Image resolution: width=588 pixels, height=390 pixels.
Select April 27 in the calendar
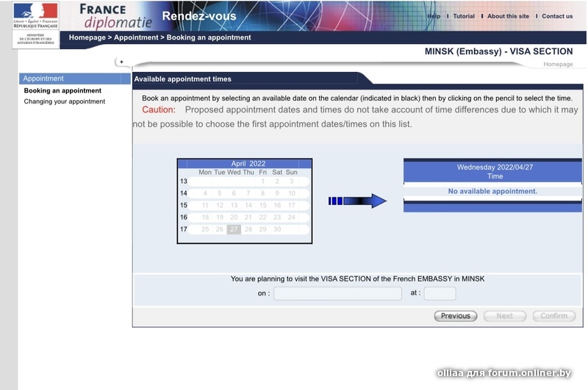pyautogui.click(x=234, y=229)
